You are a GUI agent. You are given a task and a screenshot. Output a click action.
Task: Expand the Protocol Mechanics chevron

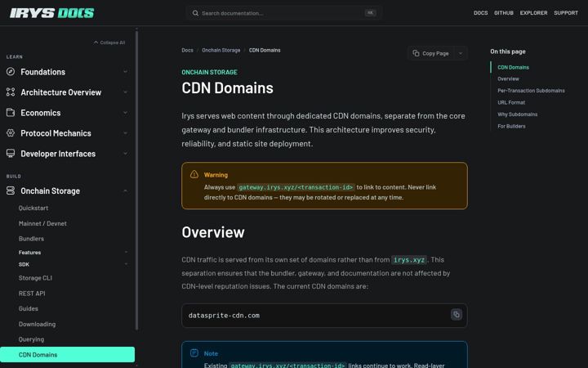point(125,133)
